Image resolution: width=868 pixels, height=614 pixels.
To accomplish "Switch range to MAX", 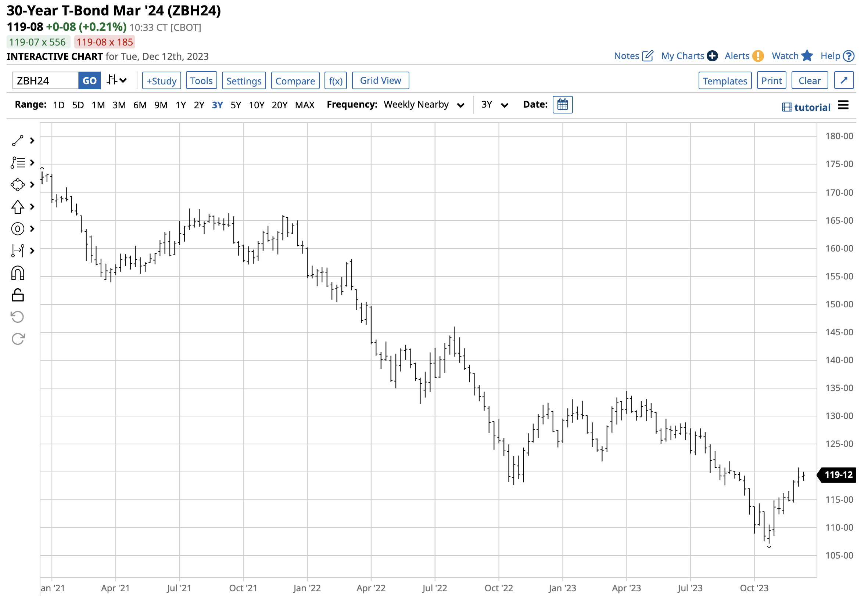I will coord(305,105).
